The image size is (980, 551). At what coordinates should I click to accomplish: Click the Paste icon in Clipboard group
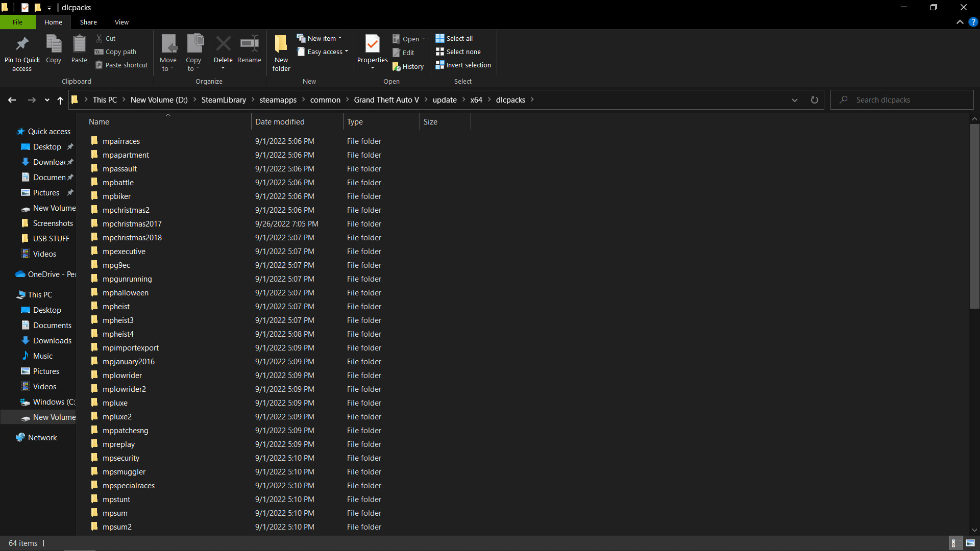click(x=79, y=45)
